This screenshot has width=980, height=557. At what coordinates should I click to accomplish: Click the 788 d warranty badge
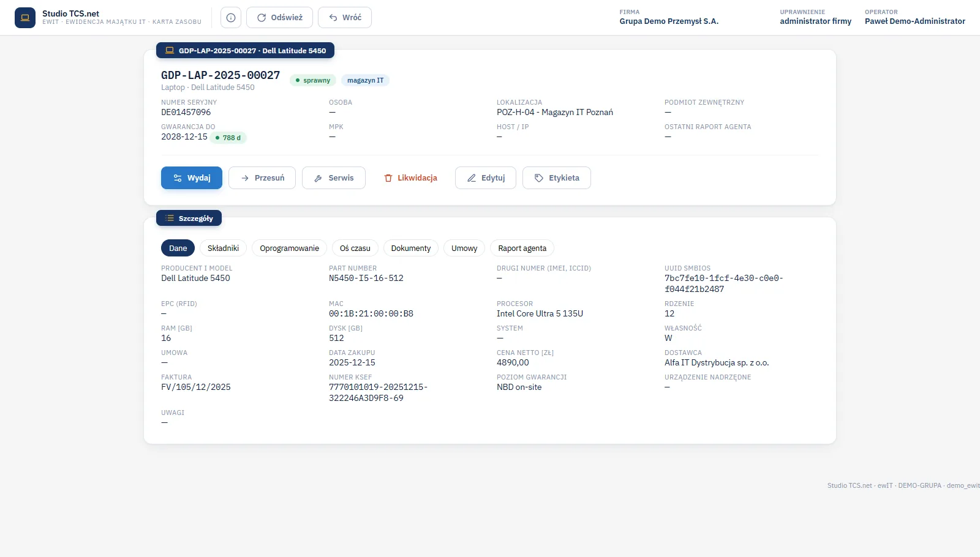pyautogui.click(x=228, y=138)
